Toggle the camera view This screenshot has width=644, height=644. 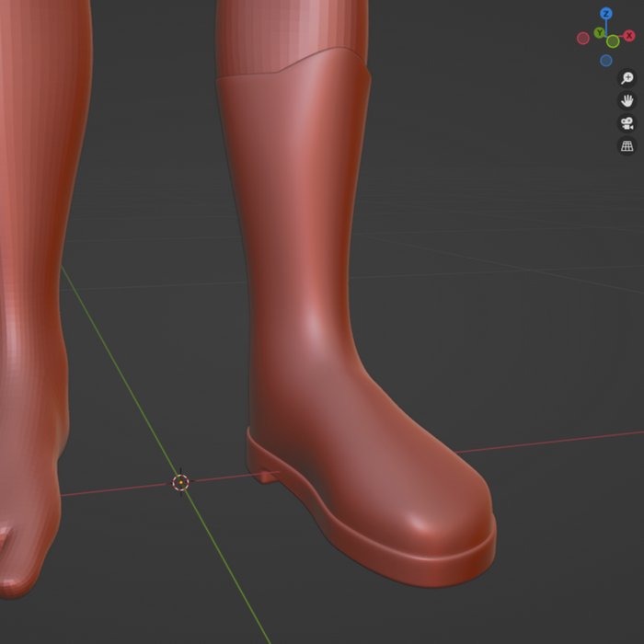point(627,123)
